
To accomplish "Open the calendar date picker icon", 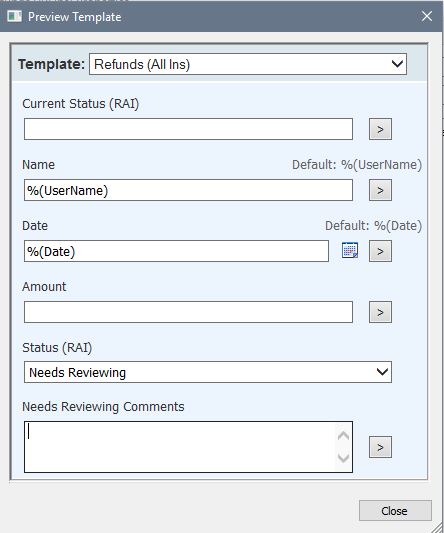I will pyautogui.click(x=349, y=251).
